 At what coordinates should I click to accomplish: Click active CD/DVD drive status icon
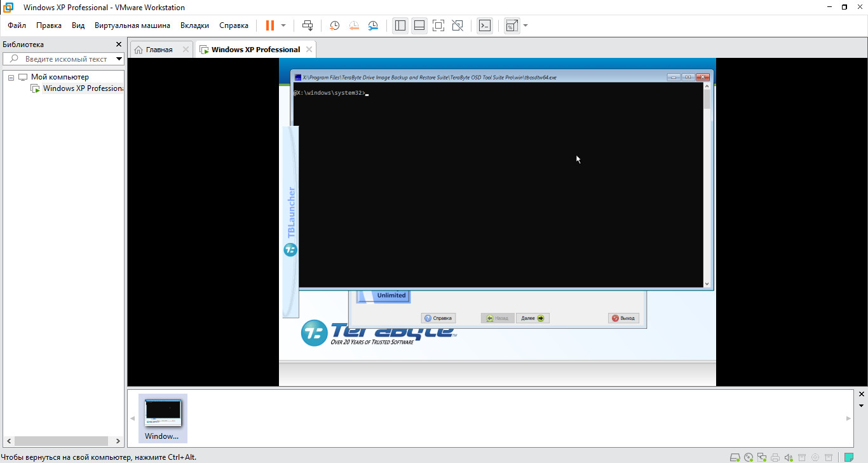tap(749, 457)
